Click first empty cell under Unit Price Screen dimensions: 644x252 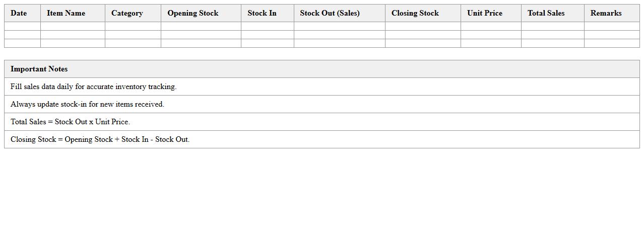tap(491, 26)
